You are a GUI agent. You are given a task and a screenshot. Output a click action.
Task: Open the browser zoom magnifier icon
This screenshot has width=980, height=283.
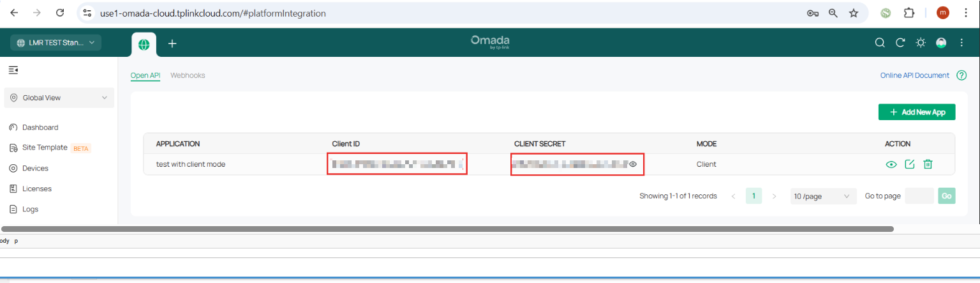pos(833,13)
